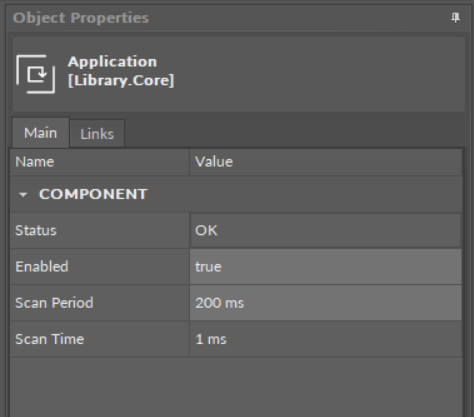Select the Status value OK field

(x=326, y=231)
